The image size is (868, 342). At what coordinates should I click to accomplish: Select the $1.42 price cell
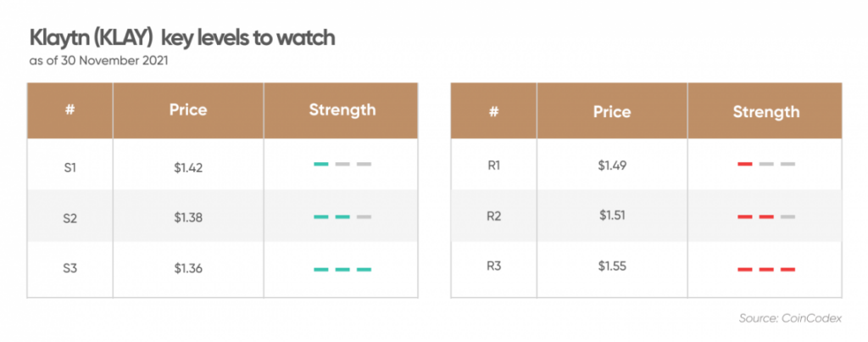pos(187,165)
